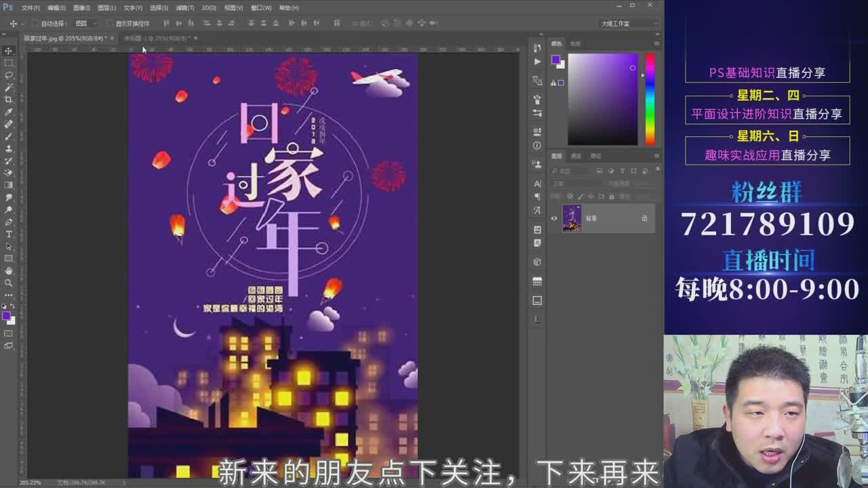This screenshot has height=488, width=868.
Task: Open the 图层 auto-select dropdown
Action: pyautogui.click(x=87, y=23)
